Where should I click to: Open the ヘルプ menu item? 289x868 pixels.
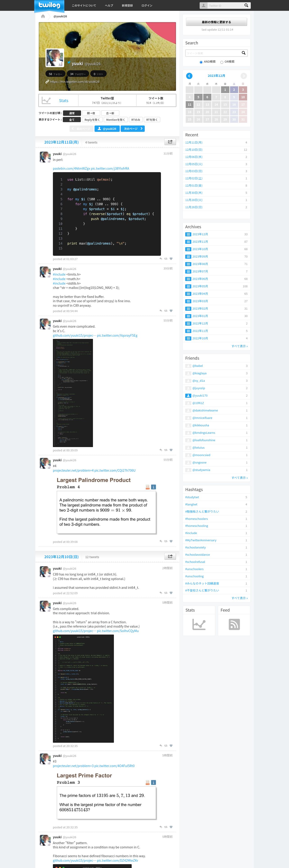tap(109, 5)
